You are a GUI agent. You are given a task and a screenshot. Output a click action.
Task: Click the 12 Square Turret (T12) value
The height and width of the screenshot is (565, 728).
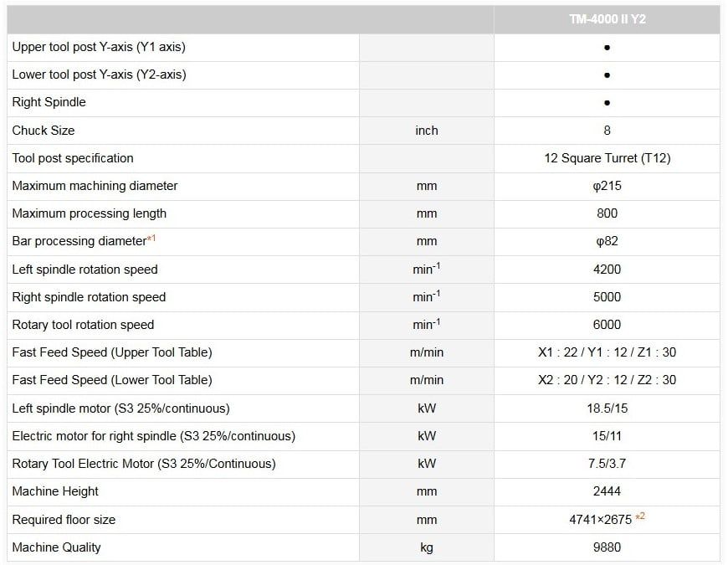(607, 158)
